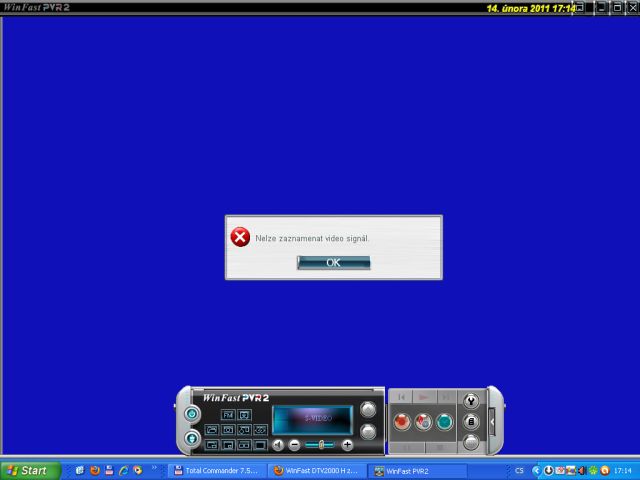Expand hidden system tray icons arrow
Viewport: 640px width, 480px height.
click(537, 471)
